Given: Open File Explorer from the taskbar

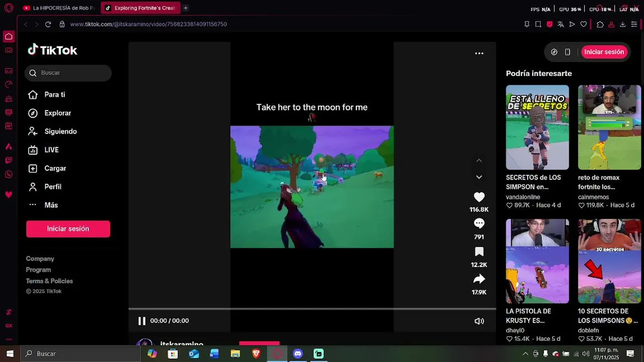Looking at the screenshot, I should [235, 353].
